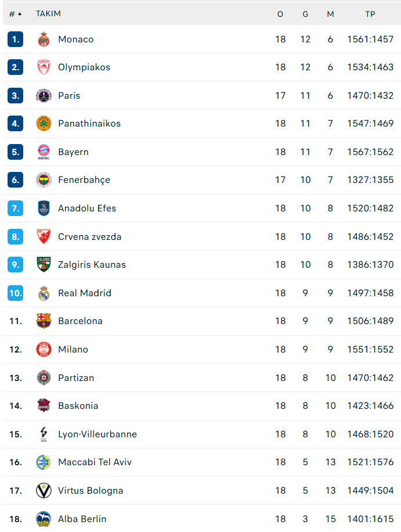Screen dimensions: 401x532
Task: Open the Anadolu Efes team link
Action: pos(87,209)
